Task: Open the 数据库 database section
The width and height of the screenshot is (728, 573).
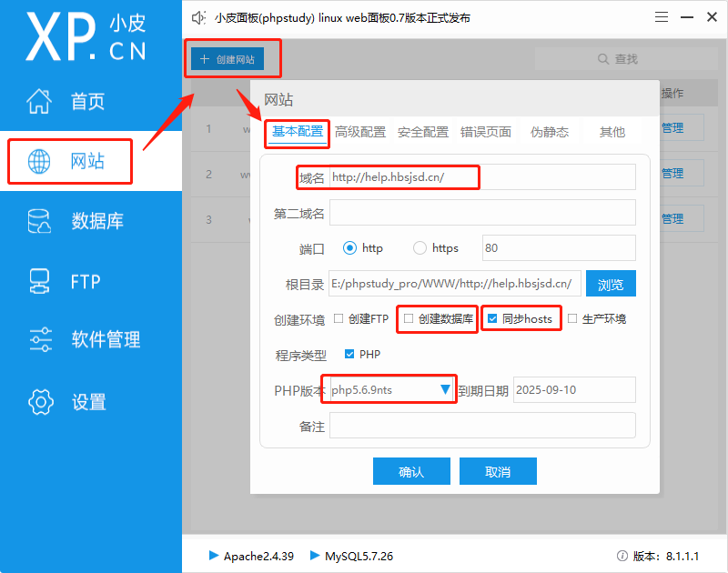Action: click(76, 221)
